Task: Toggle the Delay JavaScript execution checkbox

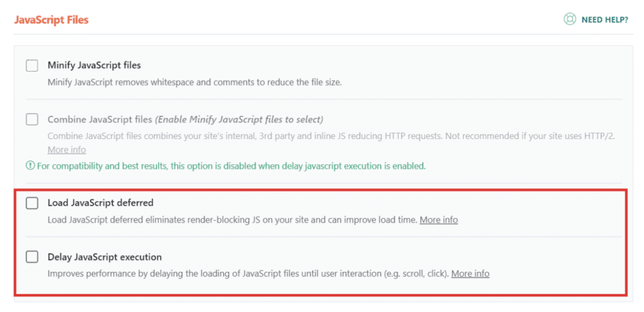Action: point(32,257)
